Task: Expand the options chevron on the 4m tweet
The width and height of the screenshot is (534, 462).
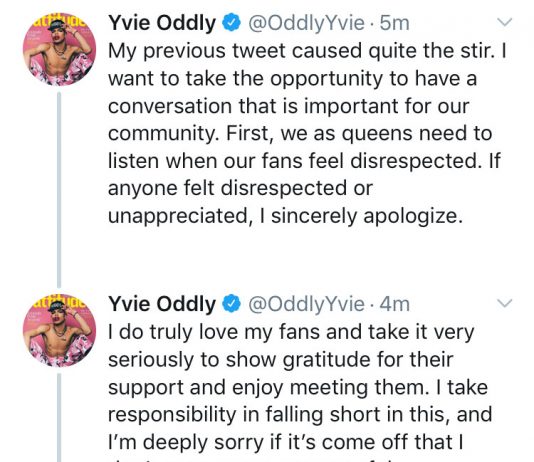Action: (x=504, y=303)
